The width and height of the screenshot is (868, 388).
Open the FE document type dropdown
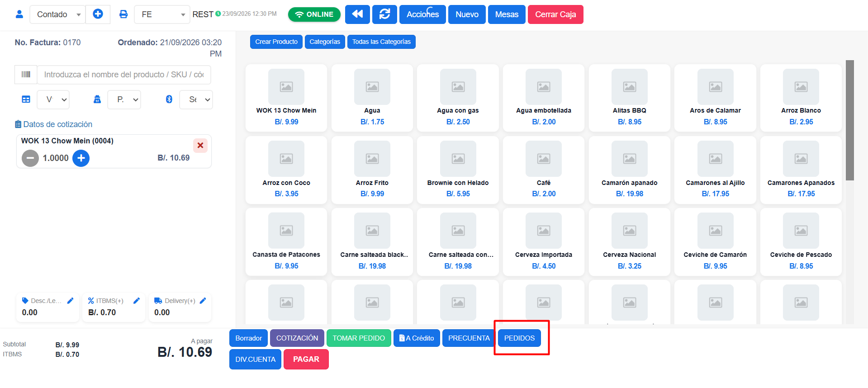(162, 14)
